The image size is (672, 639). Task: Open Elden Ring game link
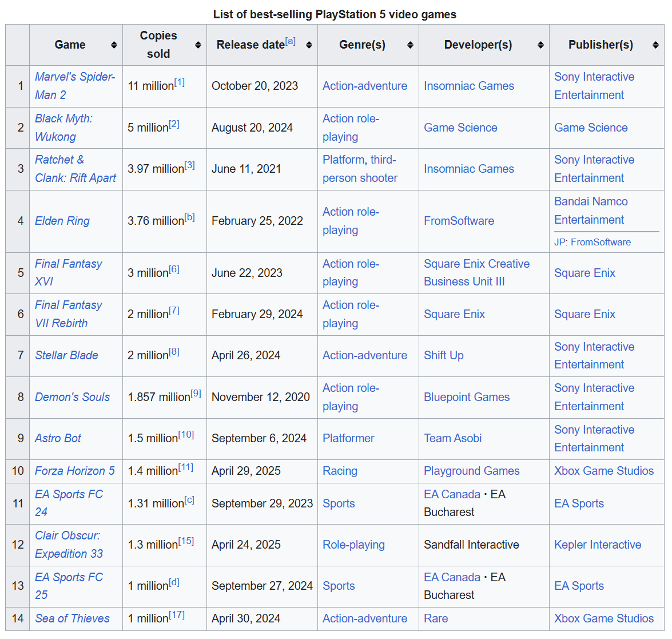point(62,221)
